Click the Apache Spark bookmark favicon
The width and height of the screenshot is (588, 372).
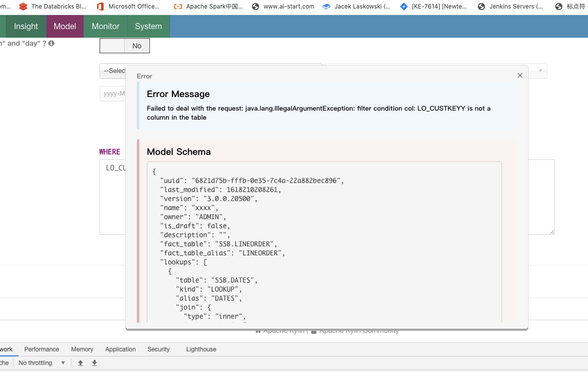[178, 7]
